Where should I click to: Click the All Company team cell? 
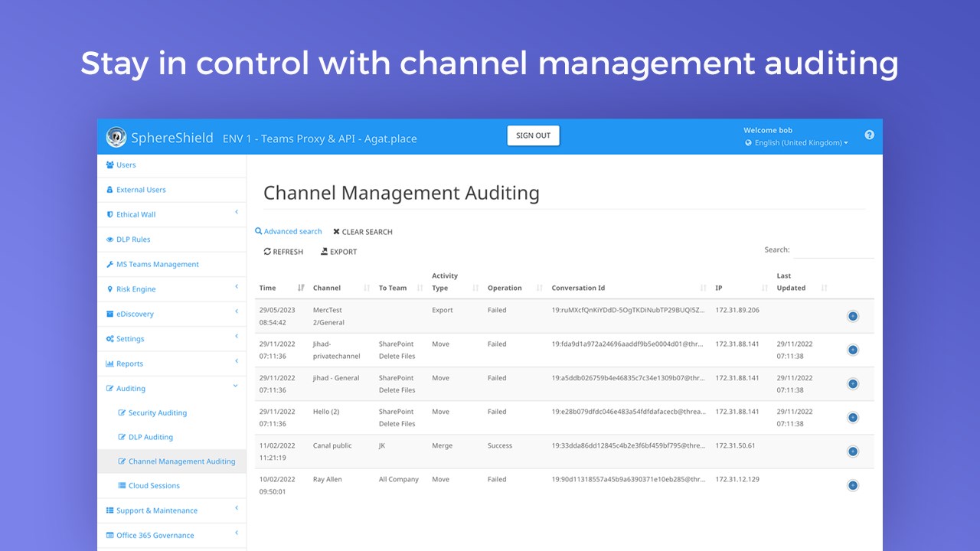tap(399, 479)
